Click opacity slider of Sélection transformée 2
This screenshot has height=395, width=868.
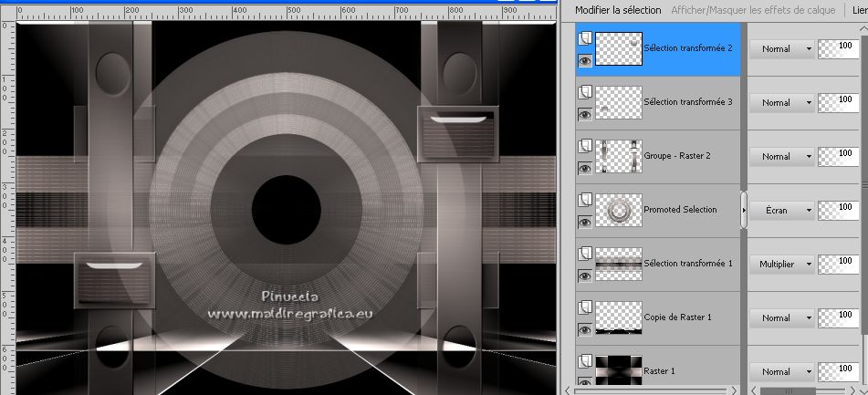[x=838, y=48]
